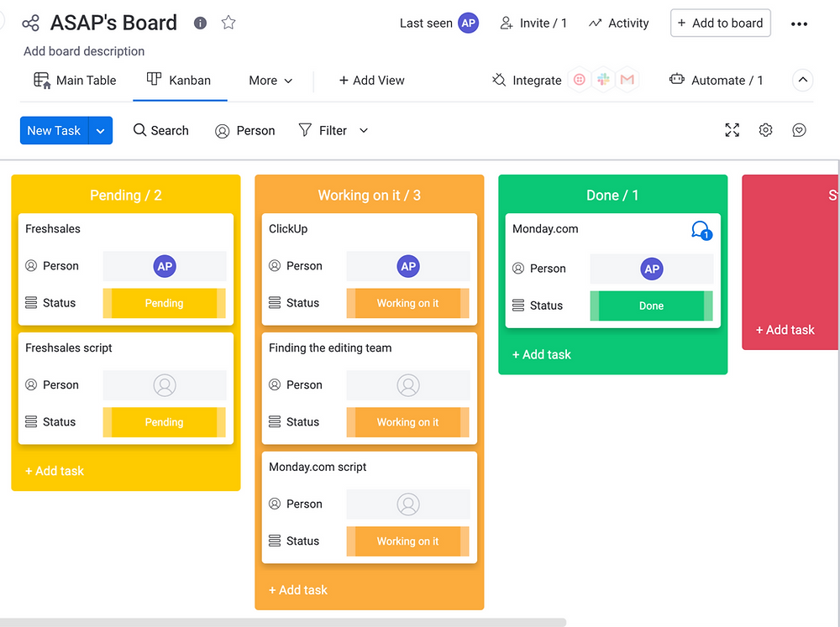Expand New Task dropdown arrow

(x=101, y=131)
